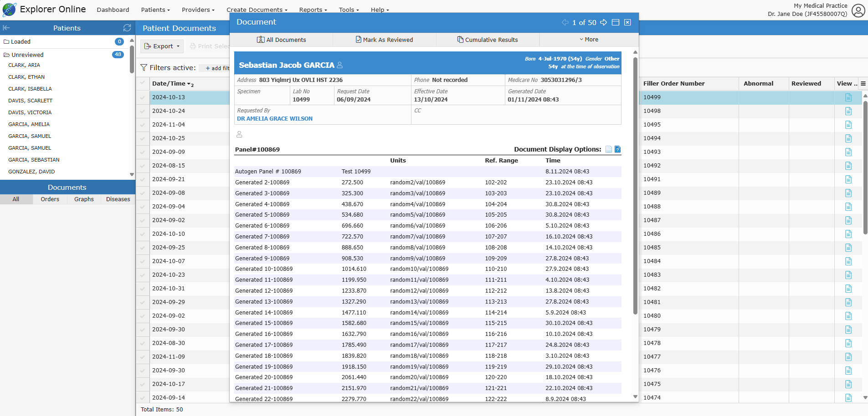Click Mark As Reviewed button
The width and height of the screenshot is (868, 416).
[384, 40]
